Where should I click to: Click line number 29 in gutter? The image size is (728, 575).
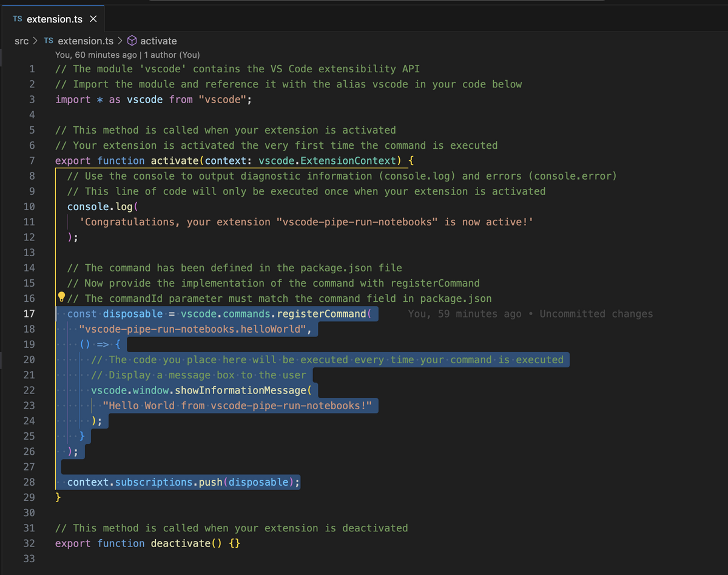[x=29, y=497]
